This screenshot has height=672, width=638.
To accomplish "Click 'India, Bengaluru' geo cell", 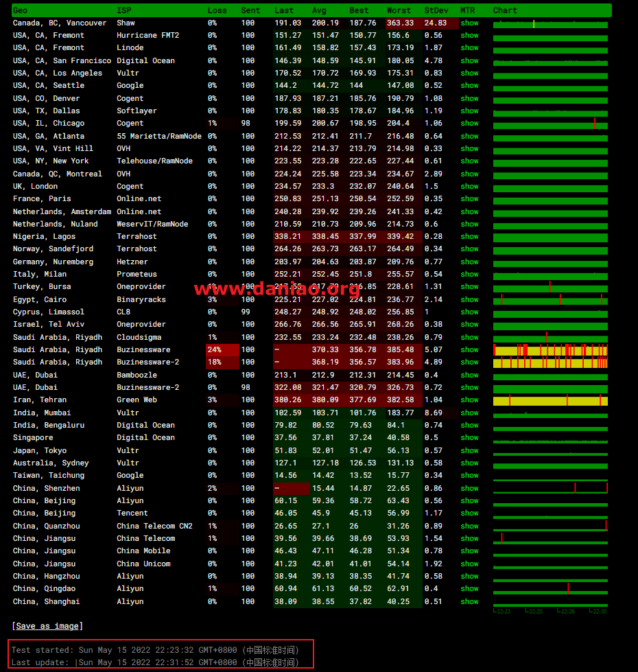I will 49,425.
